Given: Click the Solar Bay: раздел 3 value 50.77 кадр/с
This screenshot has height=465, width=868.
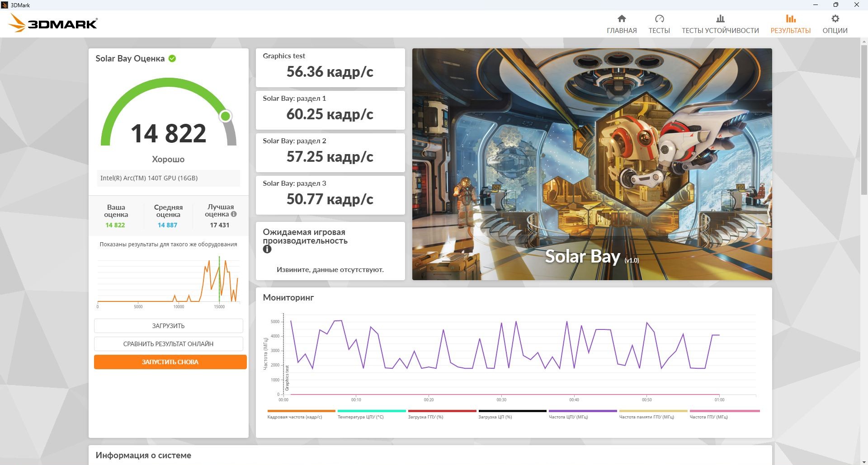Looking at the screenshot, I should point(330,199).
